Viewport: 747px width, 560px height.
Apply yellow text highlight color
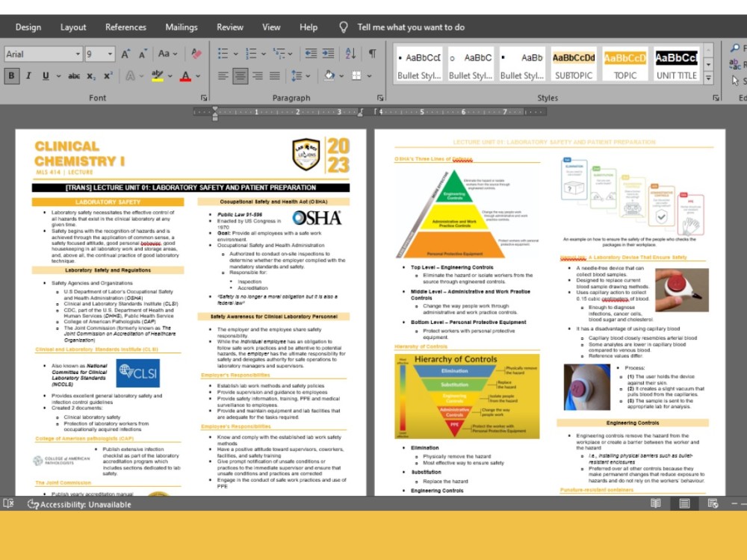click(157, 75)
